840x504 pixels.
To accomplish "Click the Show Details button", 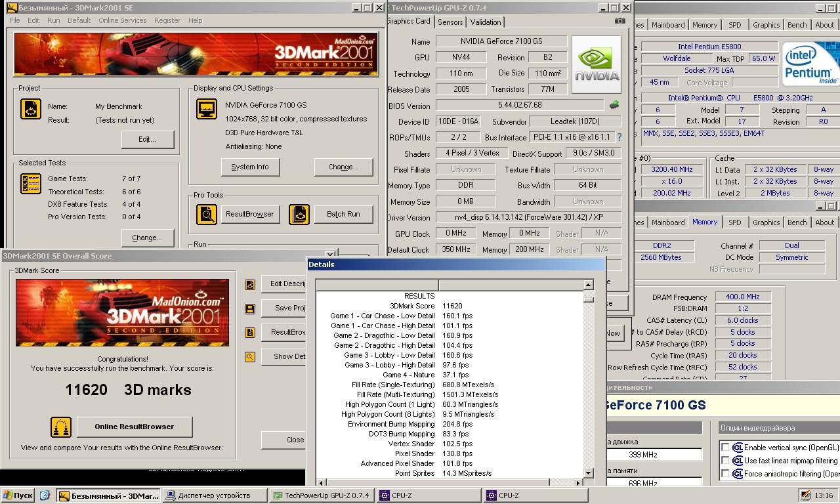I will click(x=284, y=357).
